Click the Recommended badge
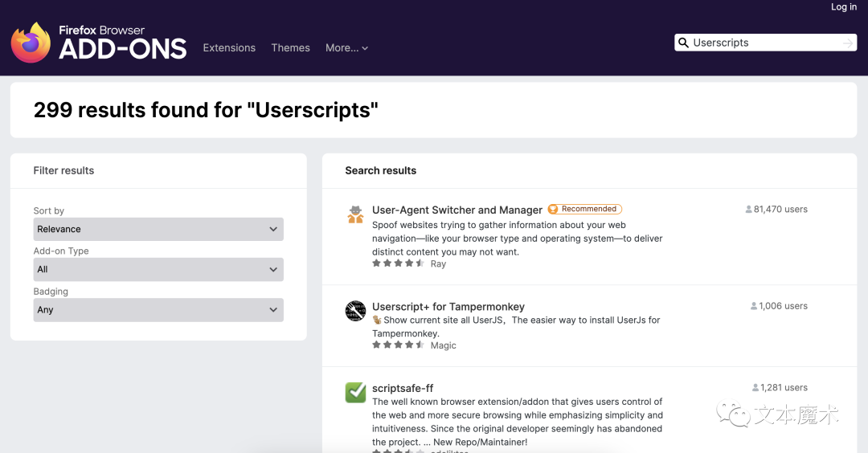This screenshot has height=453, width=868. (584, 209)
